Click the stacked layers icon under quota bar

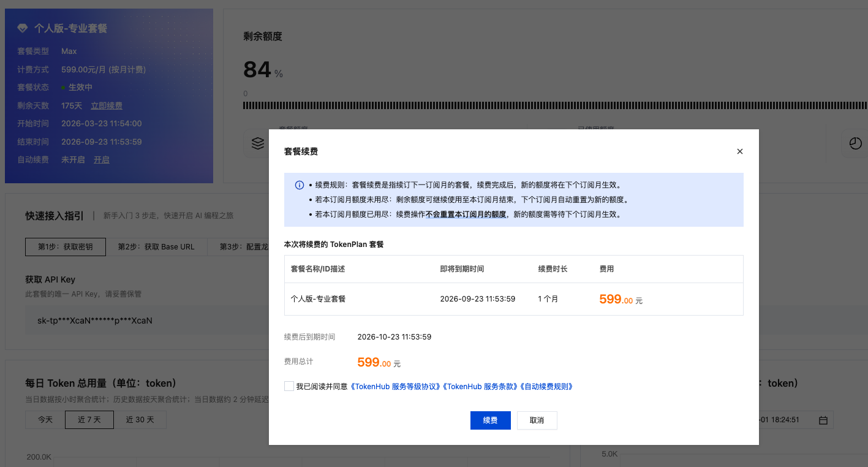pos(258,143)
